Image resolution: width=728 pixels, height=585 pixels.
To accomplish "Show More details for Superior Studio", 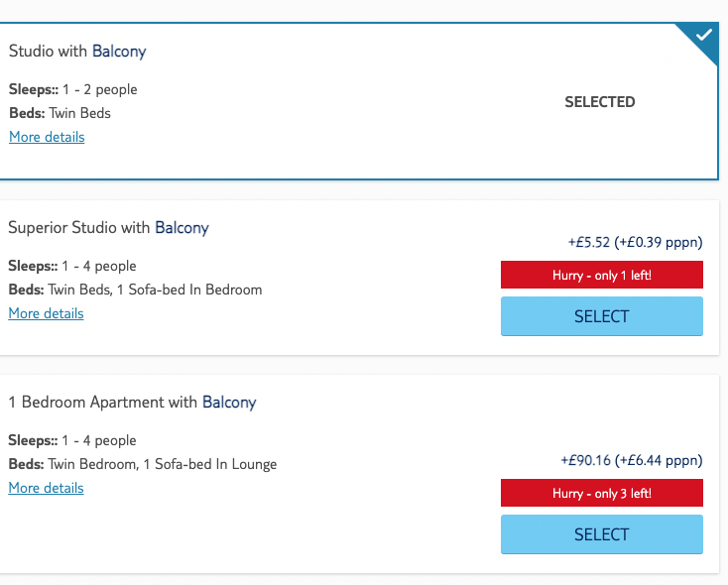I will pos(46,313).
